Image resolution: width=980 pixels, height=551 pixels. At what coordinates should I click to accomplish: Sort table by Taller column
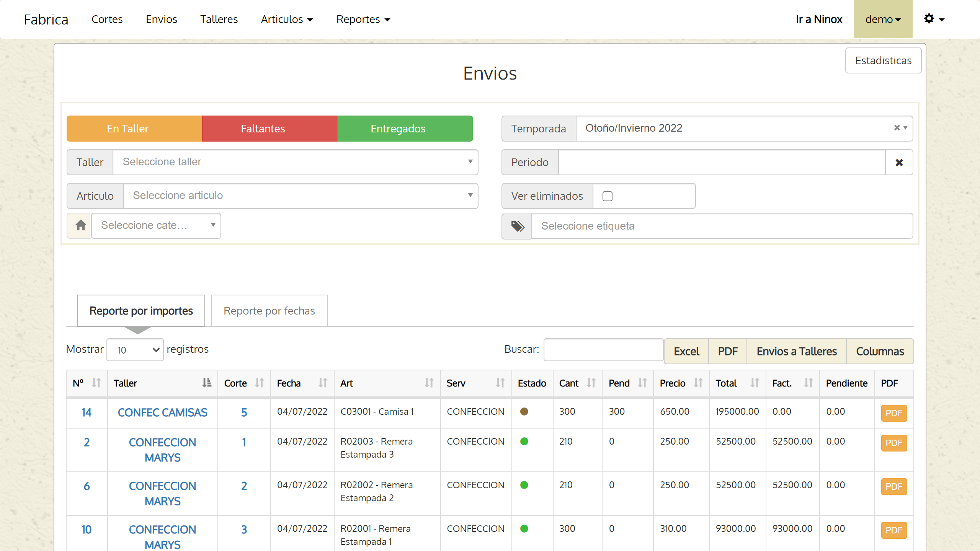click(163, 383)
